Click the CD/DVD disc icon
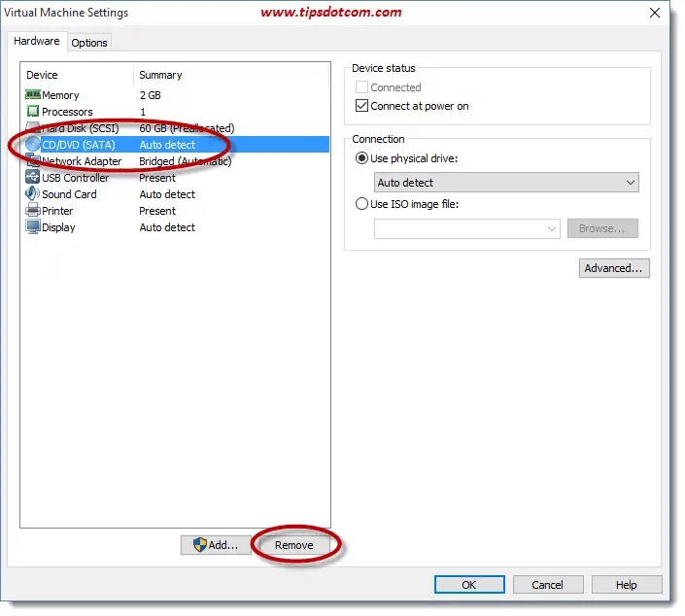The image size is (685, 616). tap(33, 145)
